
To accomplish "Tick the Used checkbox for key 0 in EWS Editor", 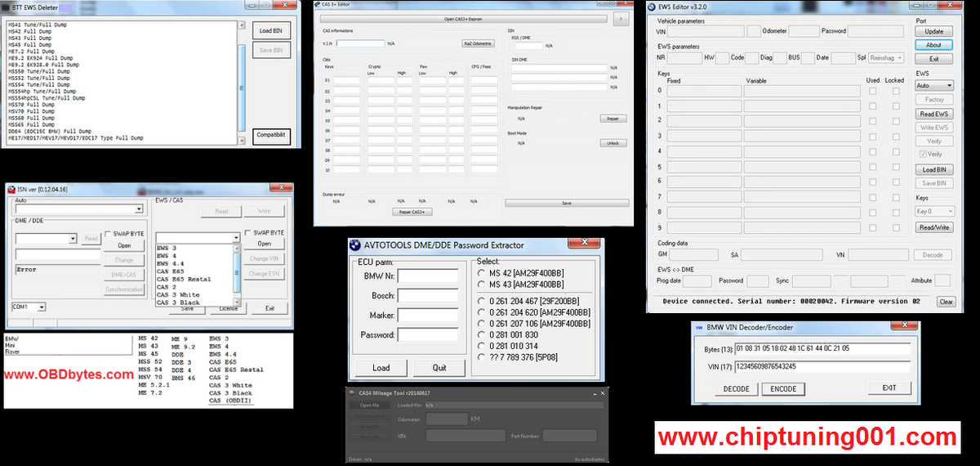I will click(873, 91).
